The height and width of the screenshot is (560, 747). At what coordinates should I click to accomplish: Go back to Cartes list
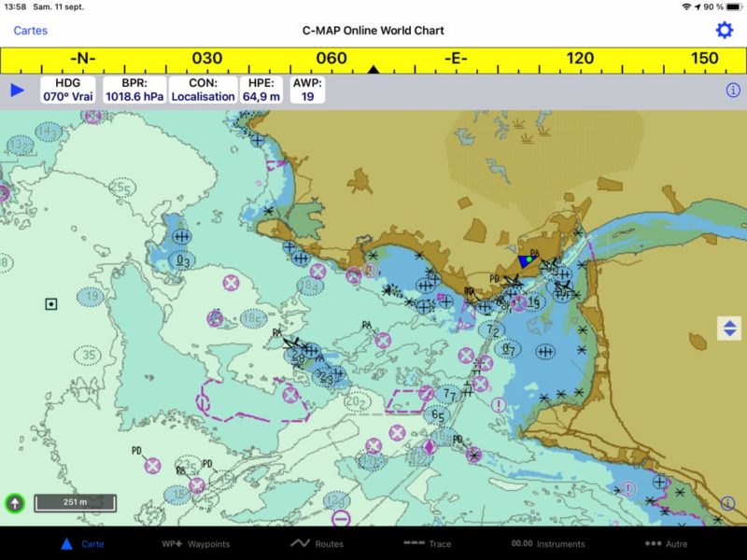(30, 31)
